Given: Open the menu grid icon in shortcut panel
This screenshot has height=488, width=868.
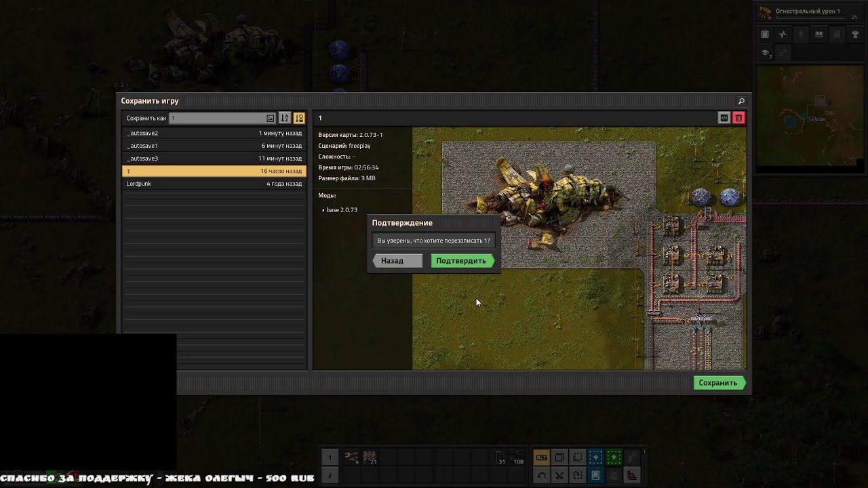Looking at the screenshot, I should 765,35.
